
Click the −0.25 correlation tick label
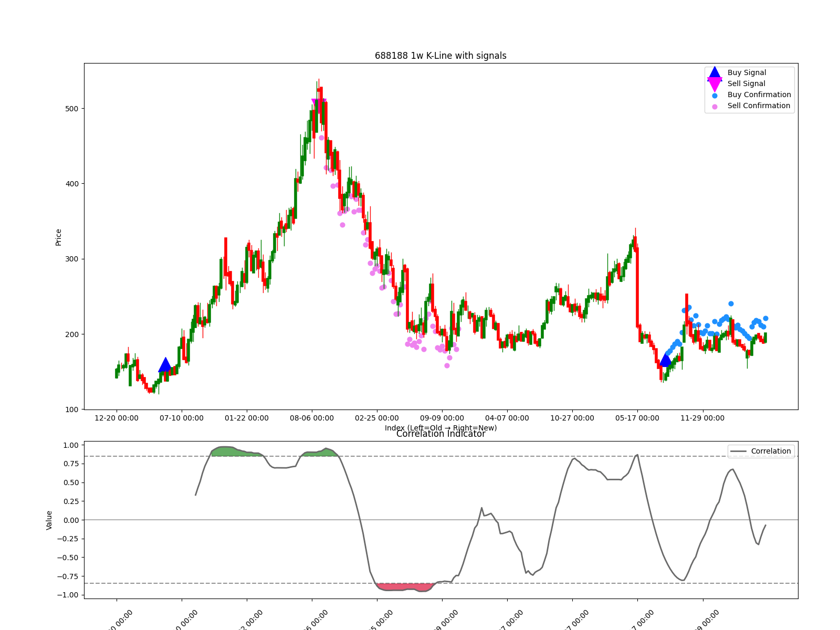[x=68, y=539]
